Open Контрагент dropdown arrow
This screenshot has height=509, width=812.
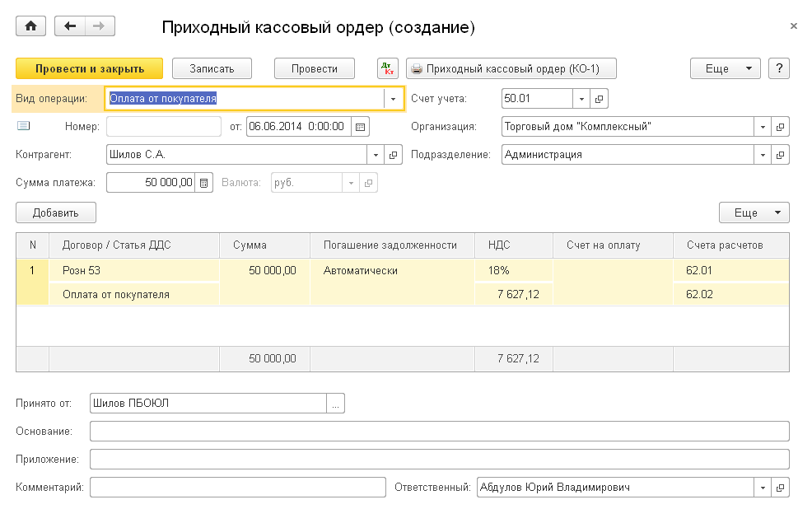coord(376,154)
